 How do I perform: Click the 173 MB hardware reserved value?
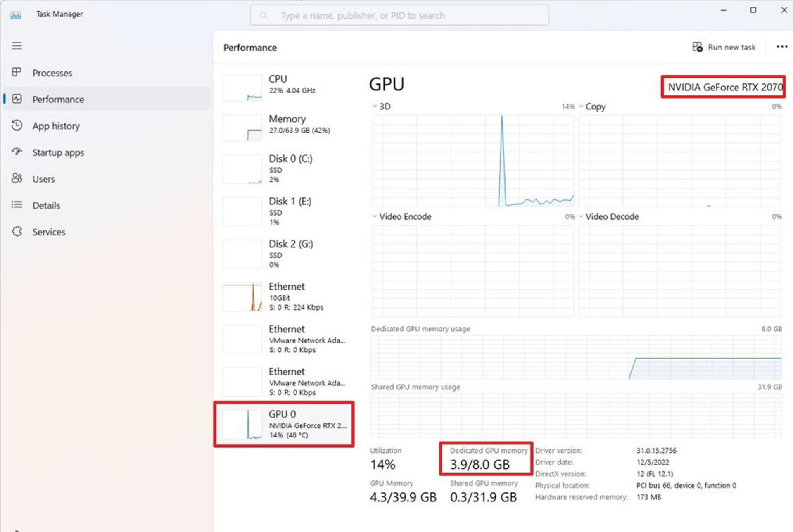[x=648, y=497]
